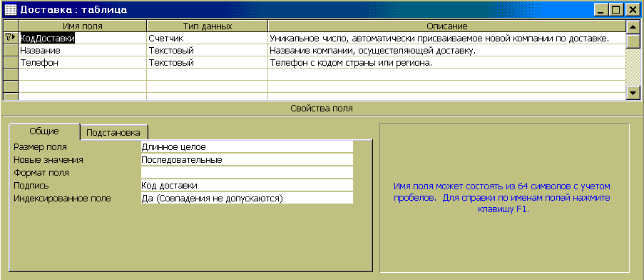Image resolution: width=644 pixels, height=280 pixels.
Task: Click the empty Формат поля input
Action: coord(247,172)
